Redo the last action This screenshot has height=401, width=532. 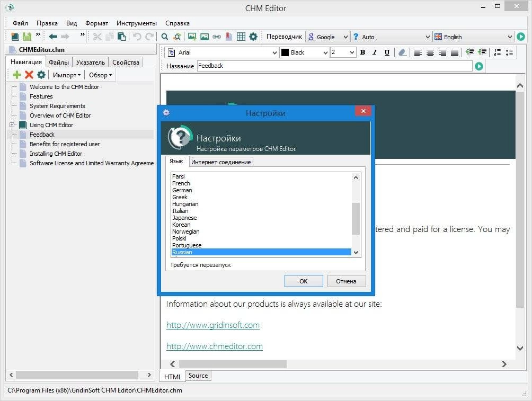pyautogui.click(x=149, y=37)
